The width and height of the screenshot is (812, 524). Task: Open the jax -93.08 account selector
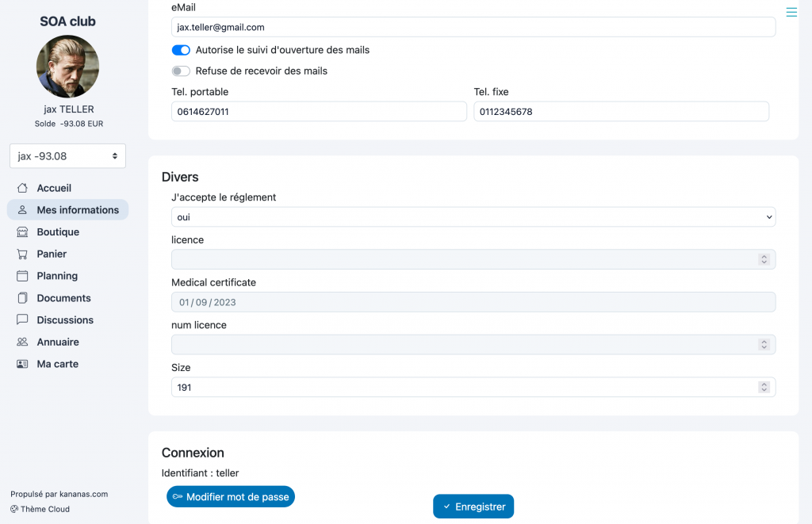point(68,156)
